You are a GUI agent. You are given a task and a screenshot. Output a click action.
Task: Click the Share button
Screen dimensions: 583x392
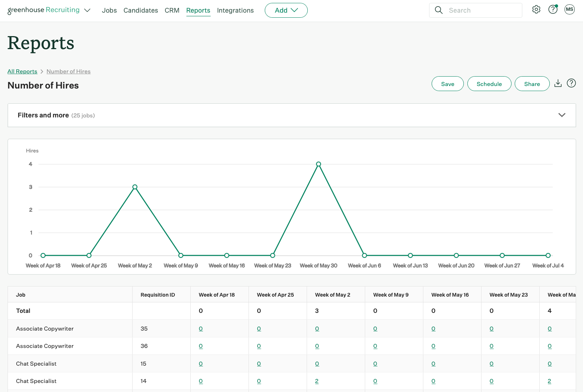(x=532, y=83)
